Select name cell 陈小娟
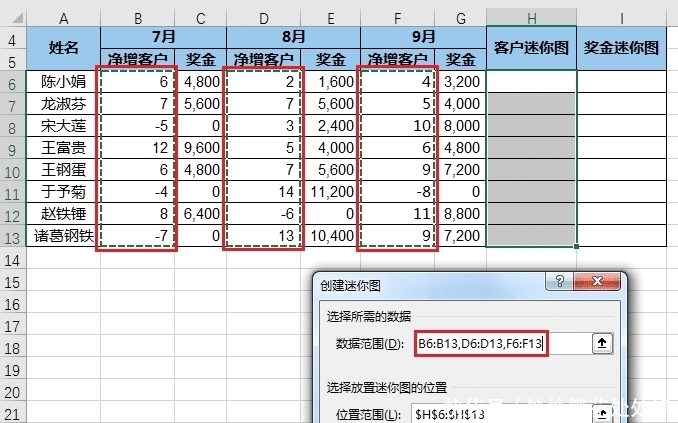This screenshot has height=423, width=678. click(x=64, y=81)
